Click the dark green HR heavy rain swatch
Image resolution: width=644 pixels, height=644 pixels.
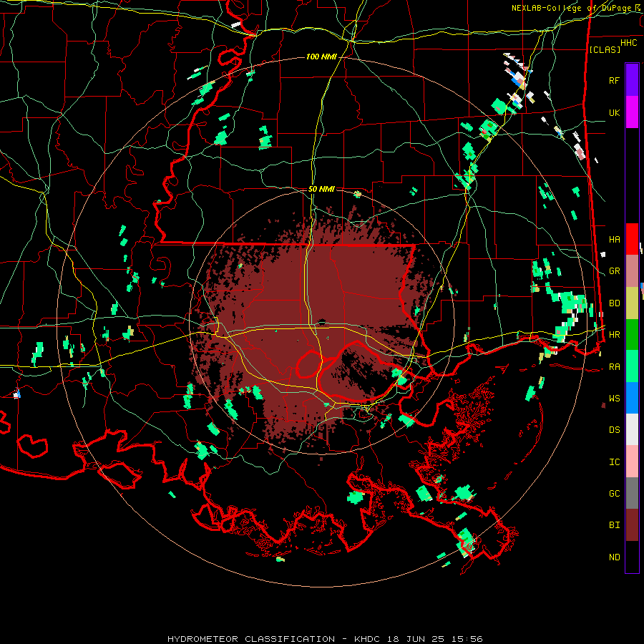pos(632,335)
